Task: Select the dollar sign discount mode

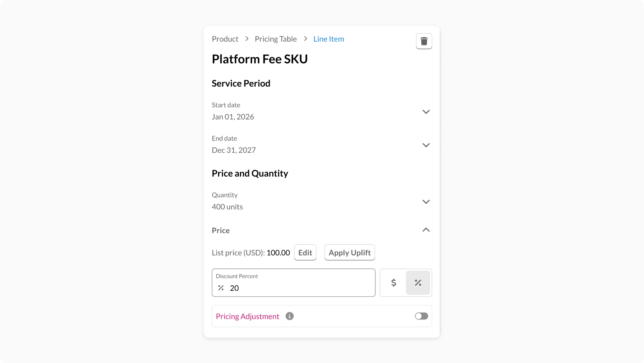Action: pyautogui.click(x=393, y=283)
